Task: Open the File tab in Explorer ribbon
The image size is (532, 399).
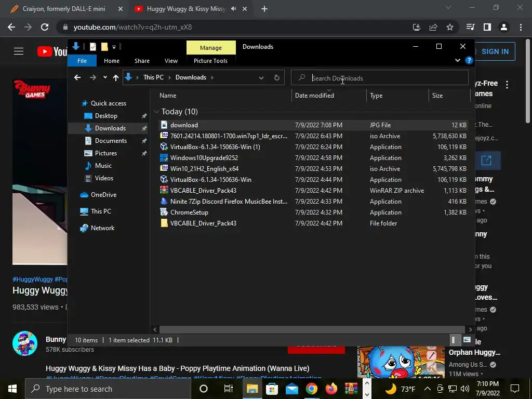Action: coord(82,61)
